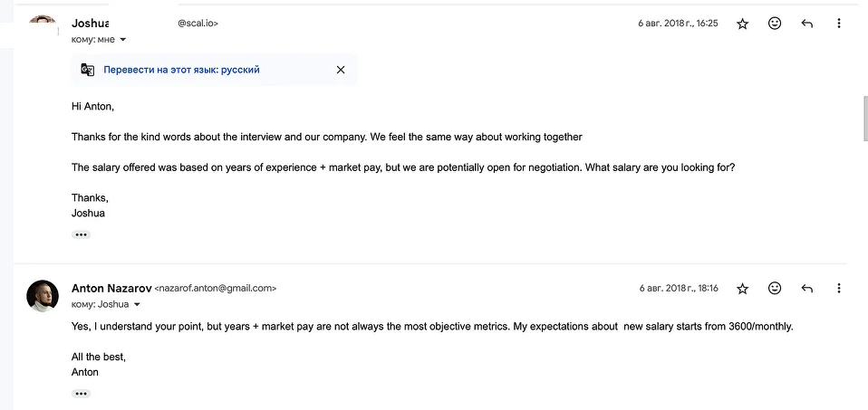Open more options menu for Anton's email
The height and width of the screenshot is (410, 868).
[839, 289]
